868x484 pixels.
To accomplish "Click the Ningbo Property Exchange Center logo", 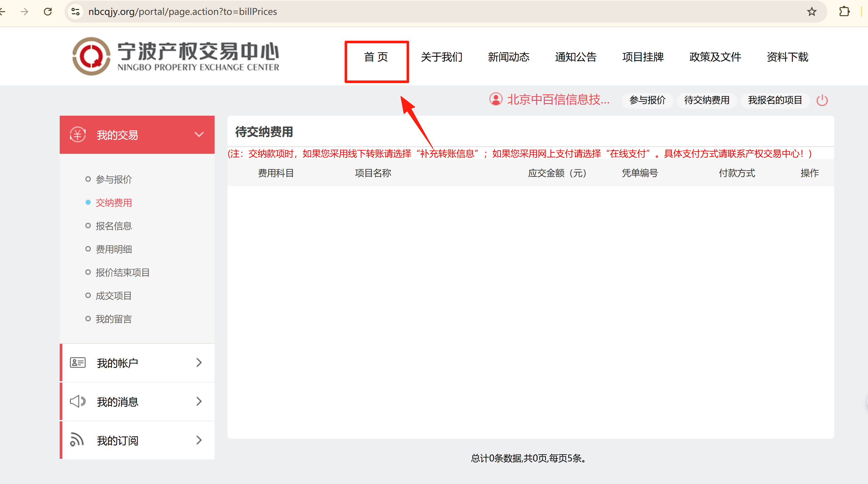I will point(176,56).
